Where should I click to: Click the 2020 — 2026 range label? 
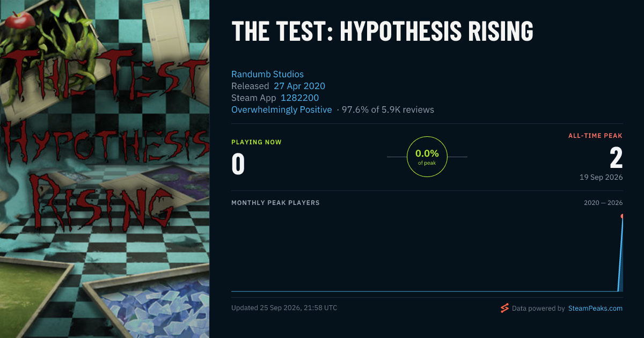pyautogui.click(x=603, y=203)
